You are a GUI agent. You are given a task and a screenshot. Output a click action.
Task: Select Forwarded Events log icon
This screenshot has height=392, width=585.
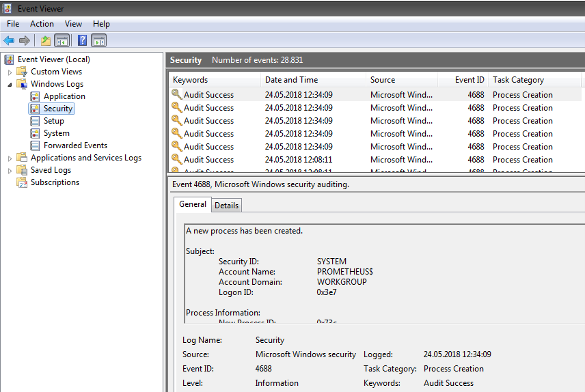pyautogui.click(x=35, y=145)
